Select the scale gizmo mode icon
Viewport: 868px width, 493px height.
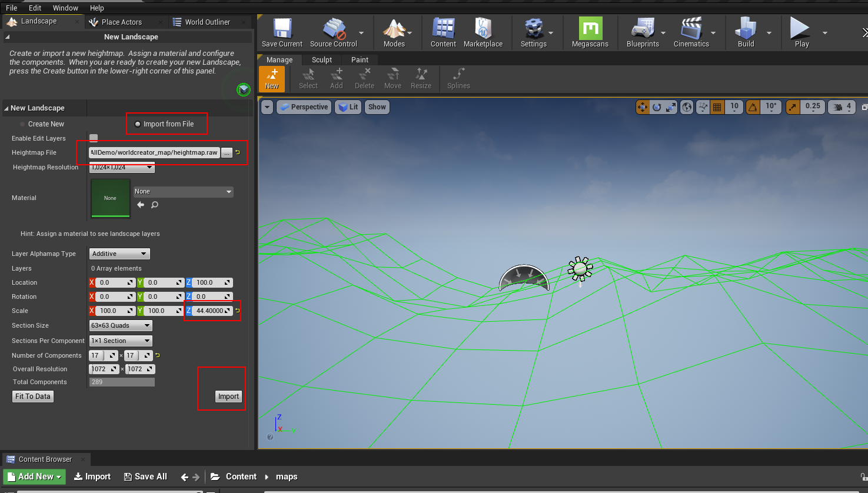[671, 107]
